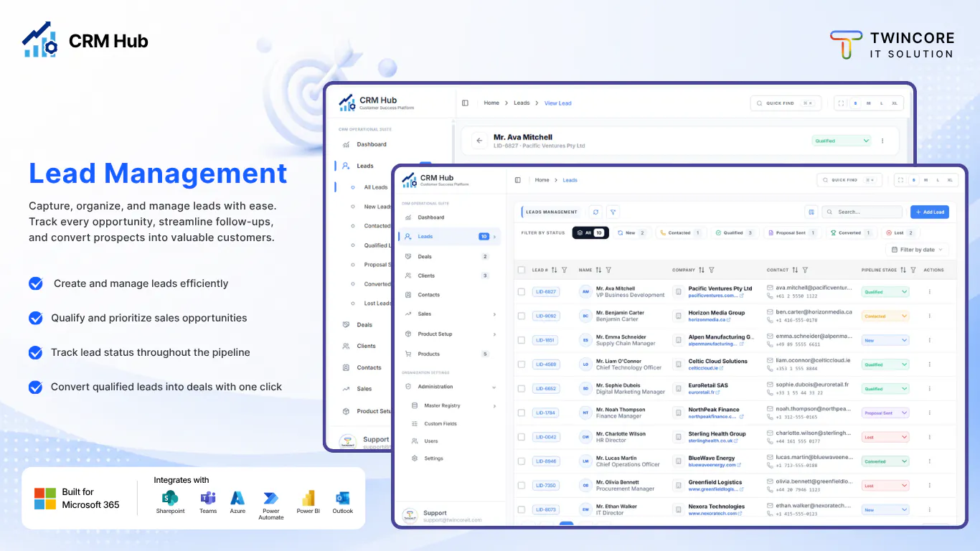The width and height of the screenshot is (980, 551).
Task: Open Users under Administration
Action: point(430,441)
